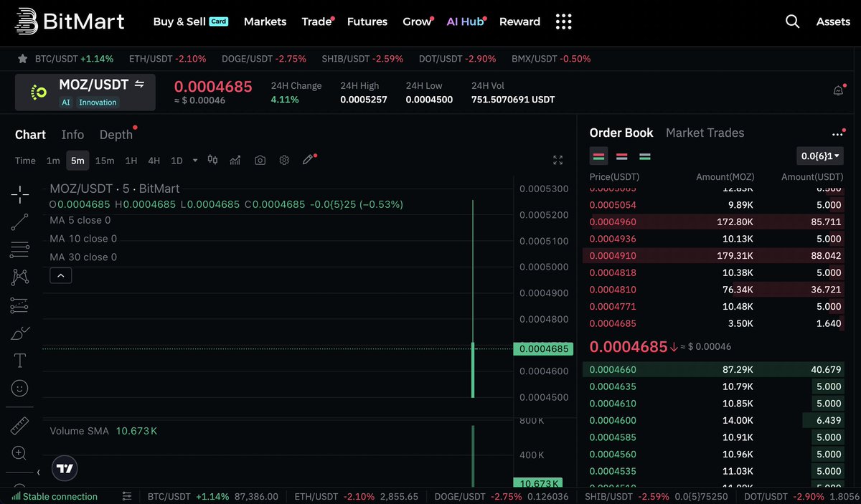Select the zoom-in magnifier tool
The width and height of the screenshot is (861, 504).
[x=20, y=453]
